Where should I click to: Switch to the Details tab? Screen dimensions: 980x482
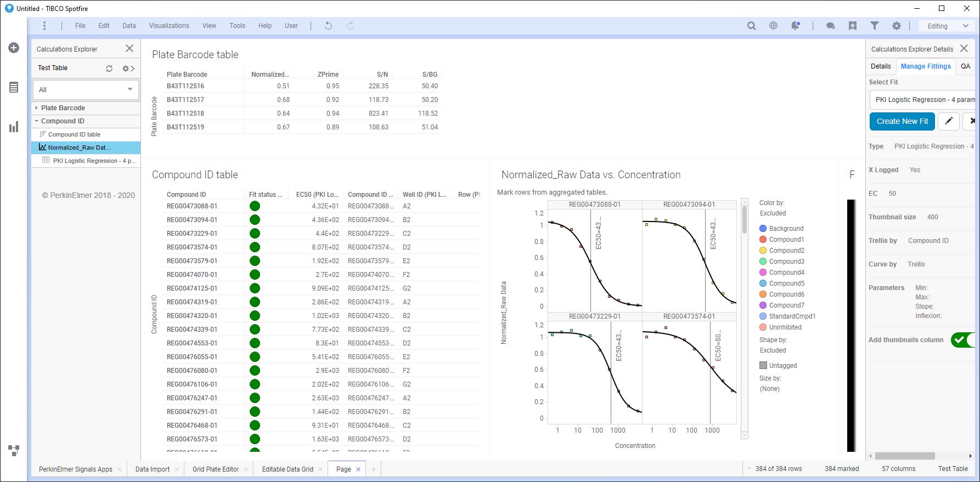tap(881, 66)
